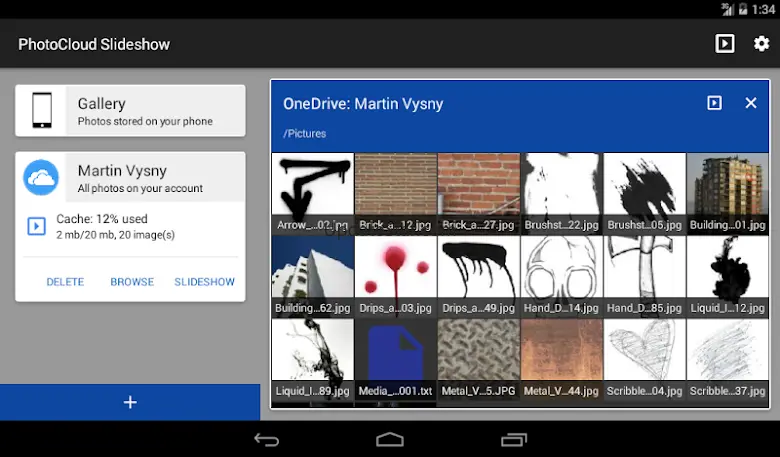Select Martin Vysny account header
This screenshot has height=457, width=780.
point(130,178)
